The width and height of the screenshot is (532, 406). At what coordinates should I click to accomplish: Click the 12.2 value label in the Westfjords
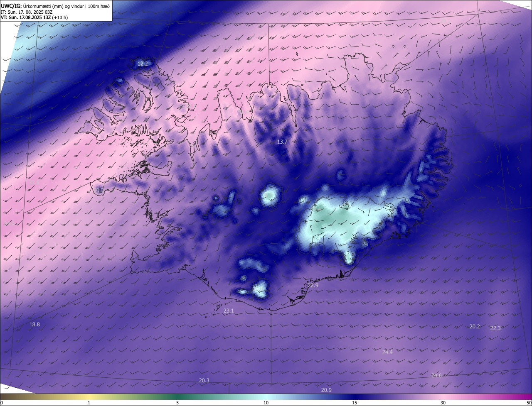coord(143,64)
